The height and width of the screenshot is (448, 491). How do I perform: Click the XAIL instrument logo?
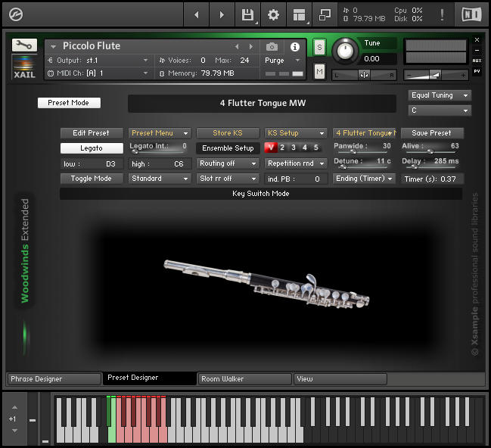coord(24,67)
